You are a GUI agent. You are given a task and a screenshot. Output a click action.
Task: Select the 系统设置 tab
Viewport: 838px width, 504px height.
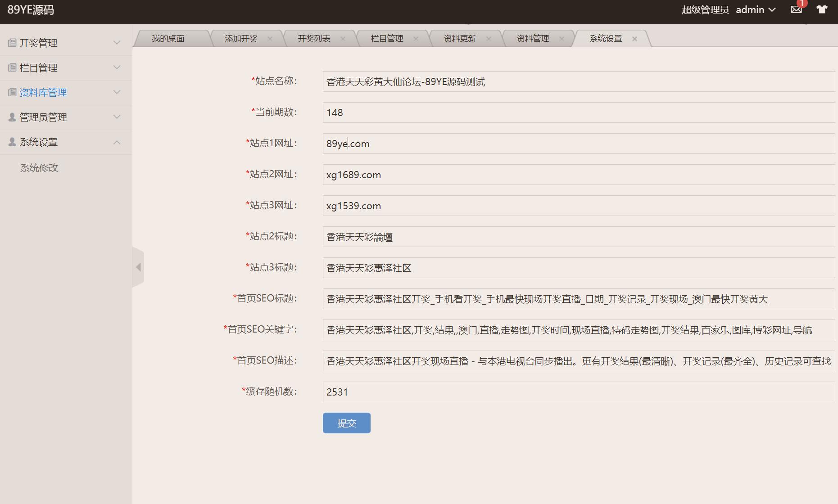(606, 39)
